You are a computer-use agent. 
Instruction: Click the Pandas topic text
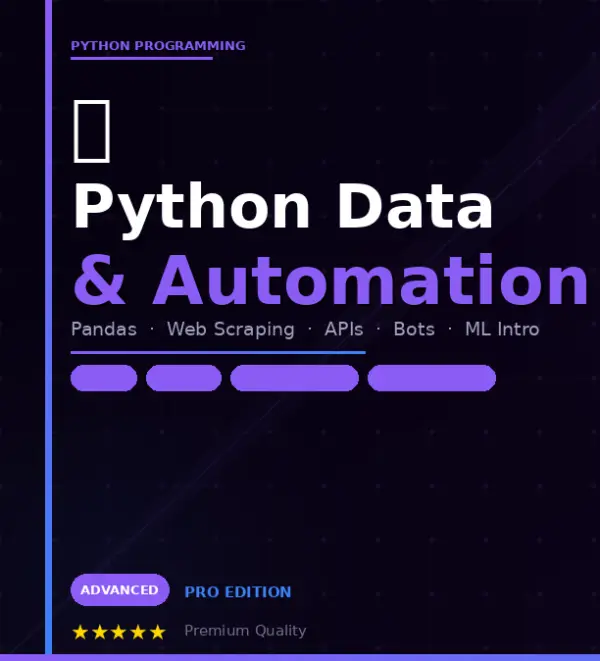pyautogui.click(x=104, y=329)
